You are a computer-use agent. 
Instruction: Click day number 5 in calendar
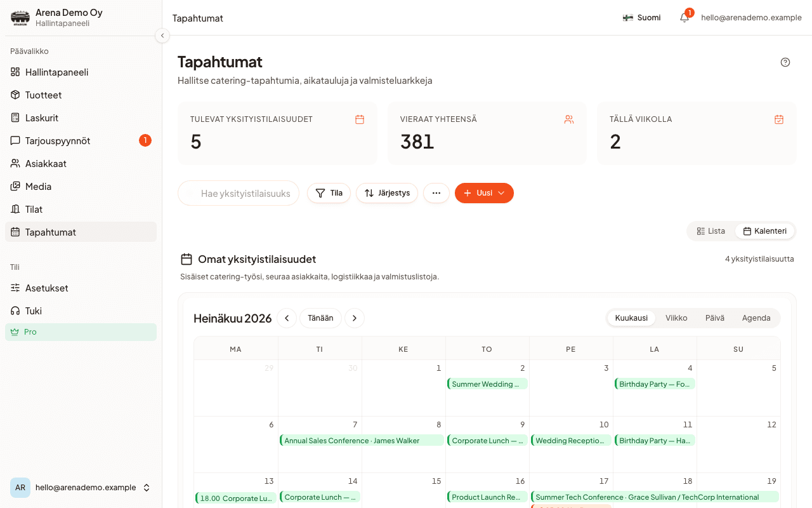774,368
